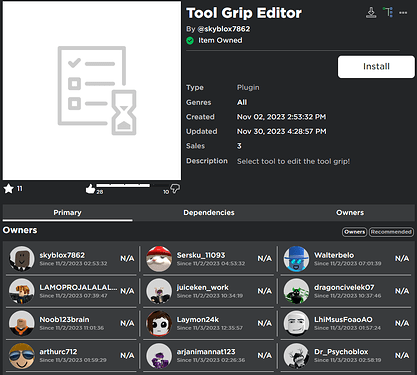This screenshot has height=375, width=417.
Task: Click the plugin placeholder thumbnail image
Action: click(92, 91)
